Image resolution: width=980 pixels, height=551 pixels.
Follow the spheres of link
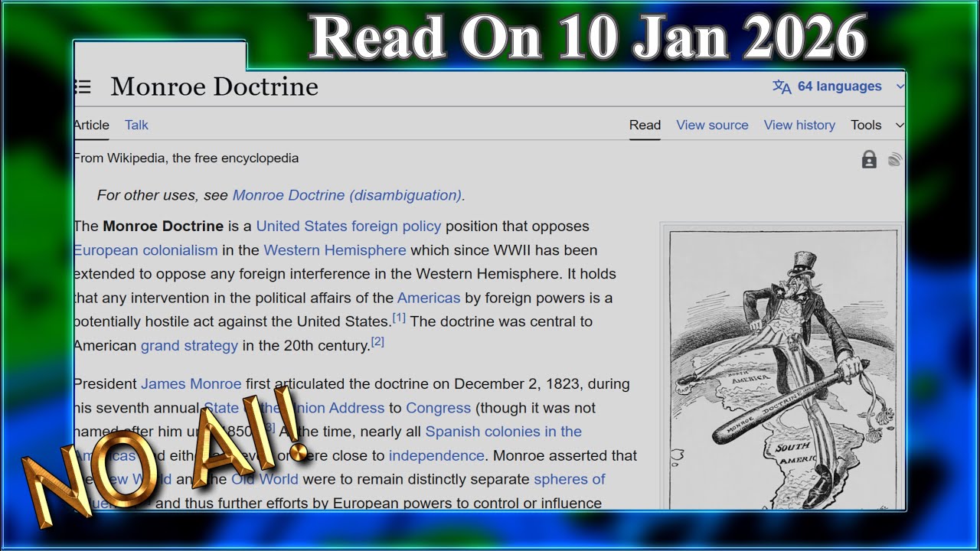(569, 479)
